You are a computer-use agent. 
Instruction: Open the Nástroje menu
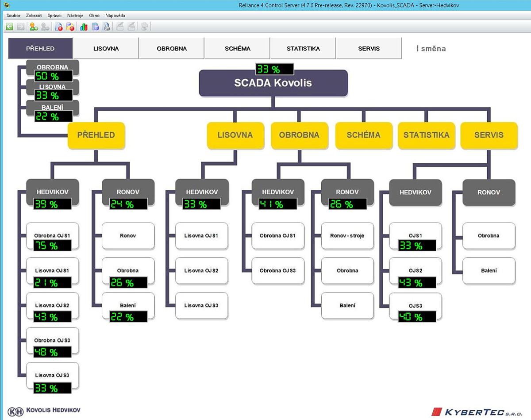pyautogui.click(x=75, y=15)
